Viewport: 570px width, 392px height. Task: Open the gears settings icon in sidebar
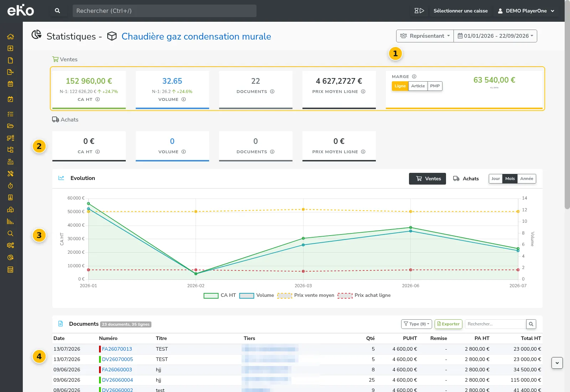(x=10, y=245)
